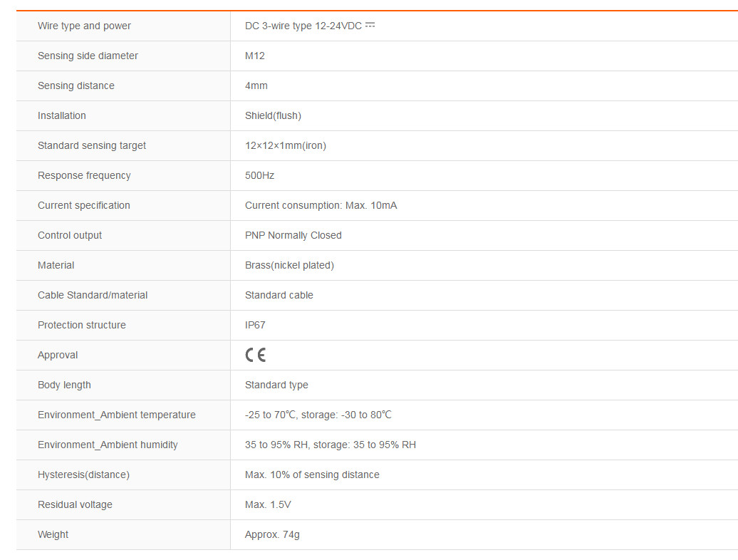Select the "PNP Normally Closed" control output
The image size is (738, 560).
click(293, 235)
